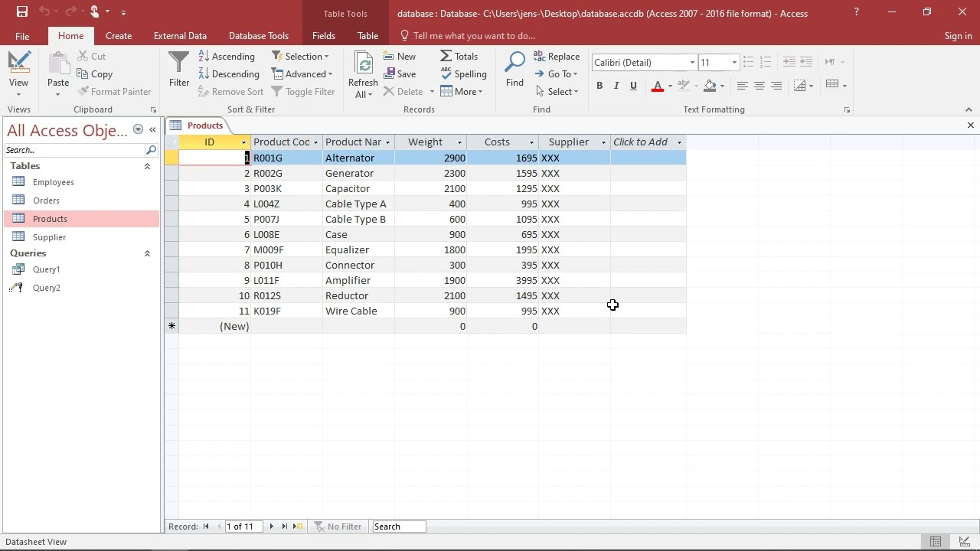The height and width of the screenshot is (551, 980).
Task: Collapse the Queries group
Action: tap(147, 253)
